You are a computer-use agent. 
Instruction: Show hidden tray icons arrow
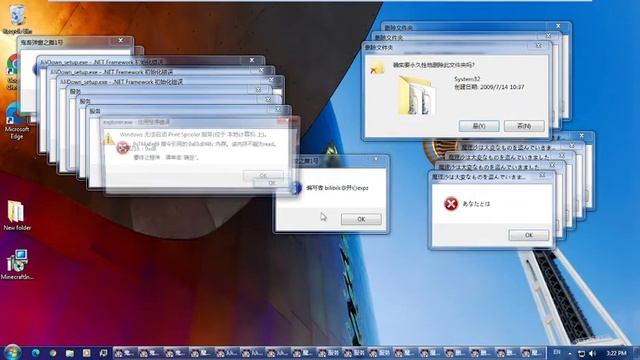(x=569, y=353)
